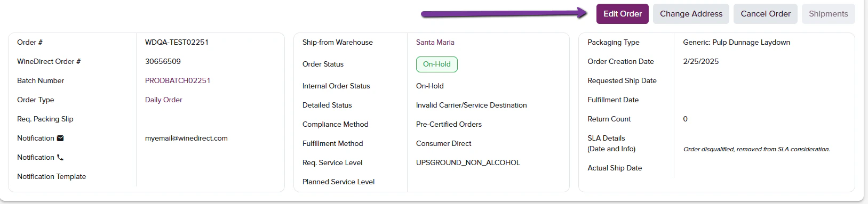Click the Batch Number label
This screenshot has height=204, width=868.
pyautogui.click(x=41, y=80)
